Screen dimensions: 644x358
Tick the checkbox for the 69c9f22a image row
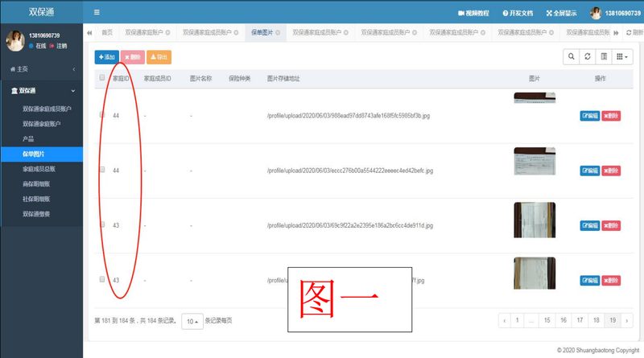102,224
